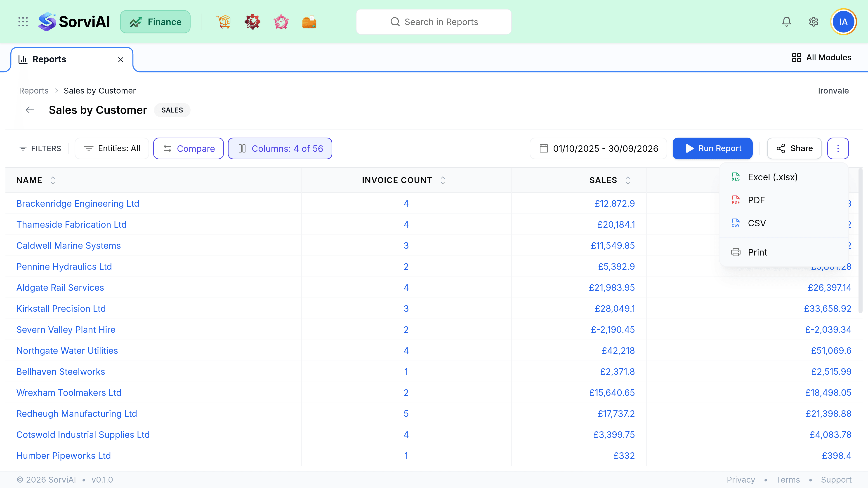Open Brackenridge Engineering Ltd customer
The image size is (868, 488).
click(78, 204)
